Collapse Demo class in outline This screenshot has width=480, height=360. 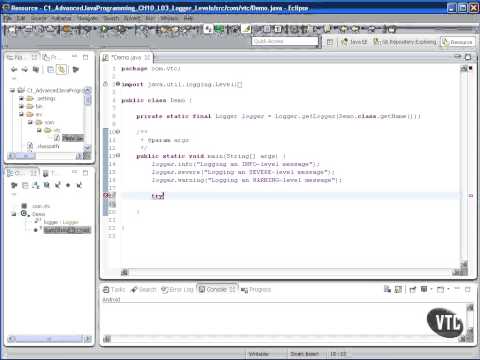13,214
